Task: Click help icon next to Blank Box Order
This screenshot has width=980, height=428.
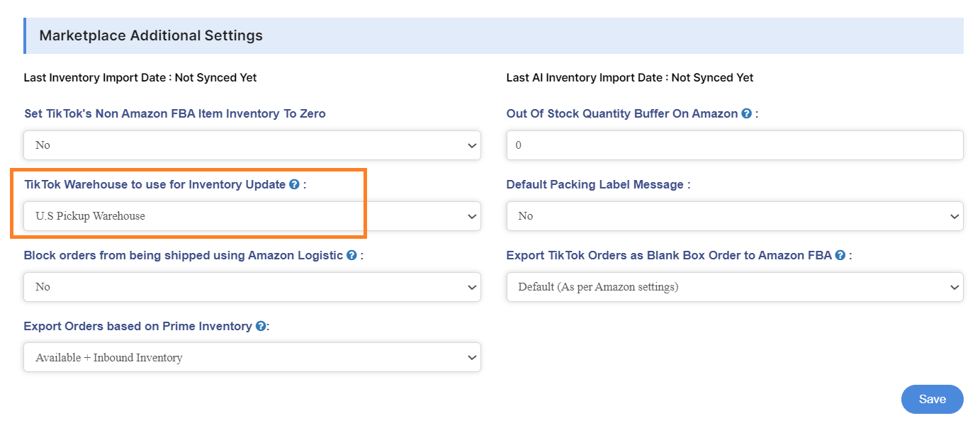Action: [x=840, y=255]
